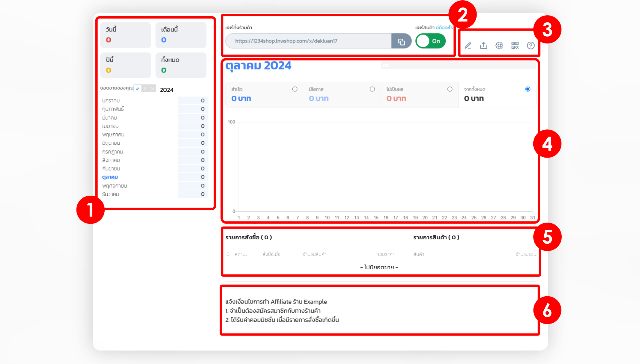Click the shop share URL field
The height and width of the screenshot is (364, 640).
[x=308, y=41]
